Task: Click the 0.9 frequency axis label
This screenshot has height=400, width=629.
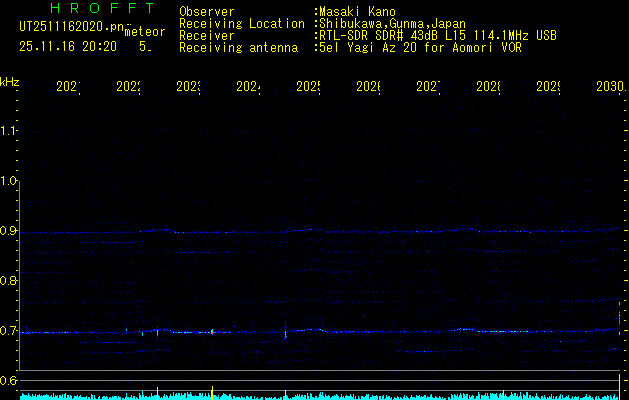Action: click(x=9, y=231)
